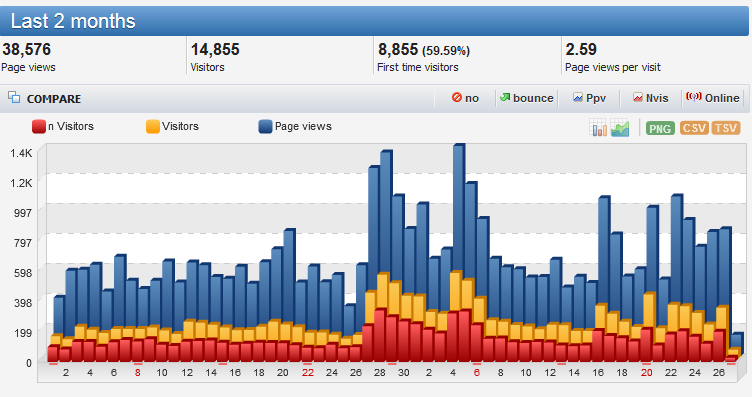Export chart as PNG
The width and height of the screenshot is (752, 397).
660,128
